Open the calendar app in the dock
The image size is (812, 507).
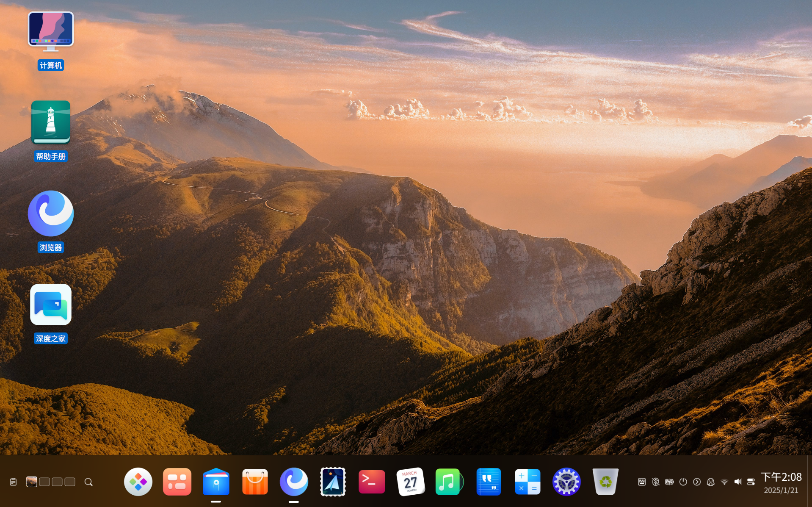click(410, 482)
